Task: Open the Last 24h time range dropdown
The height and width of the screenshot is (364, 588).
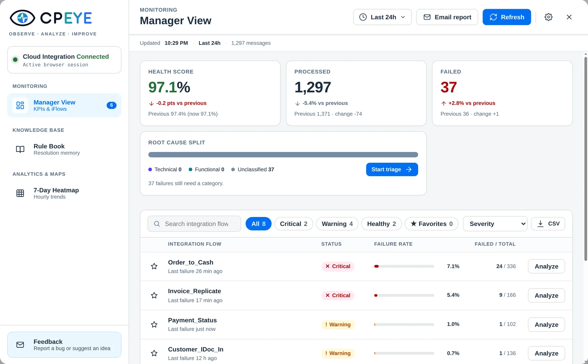Action: pos(382,17)
